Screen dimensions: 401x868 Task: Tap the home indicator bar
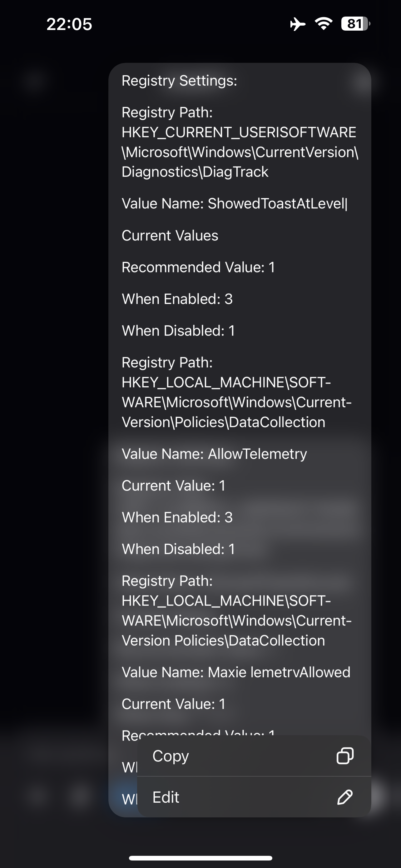[201, 858]
